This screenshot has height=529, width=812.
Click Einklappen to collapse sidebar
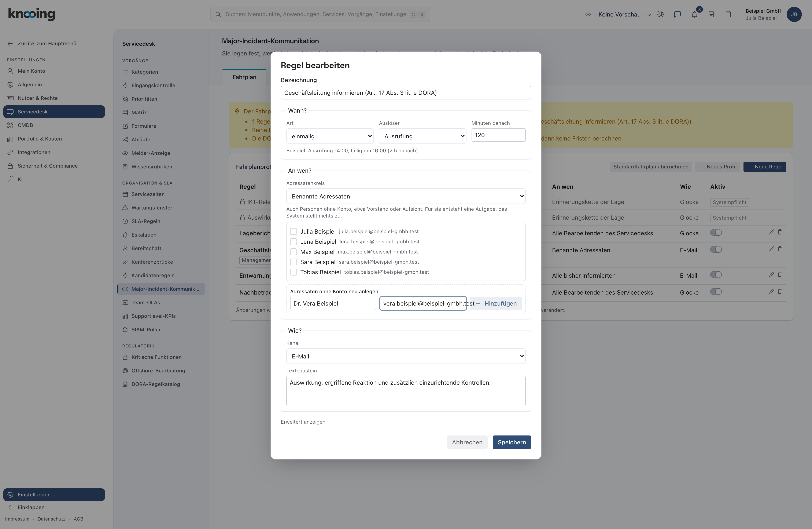tap(31, 507)
